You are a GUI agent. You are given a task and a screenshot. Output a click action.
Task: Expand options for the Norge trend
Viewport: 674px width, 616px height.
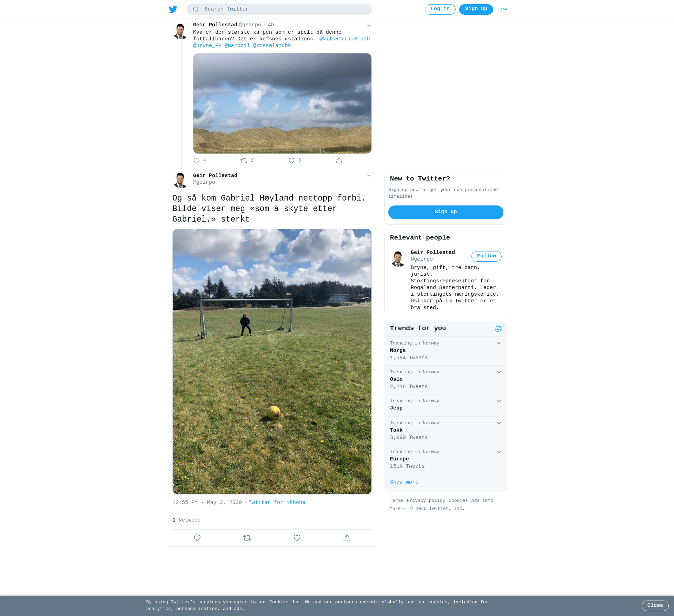pyautogui.click(x=499, y=343)
